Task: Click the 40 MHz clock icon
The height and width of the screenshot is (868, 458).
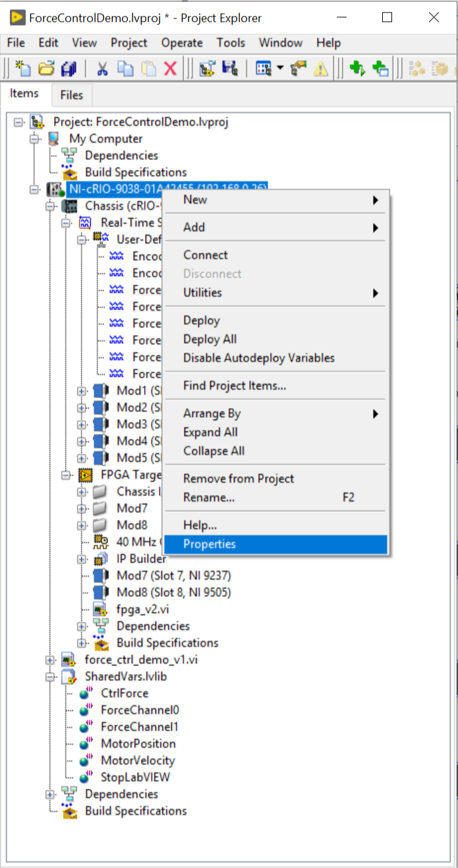Action: point(101,542)
